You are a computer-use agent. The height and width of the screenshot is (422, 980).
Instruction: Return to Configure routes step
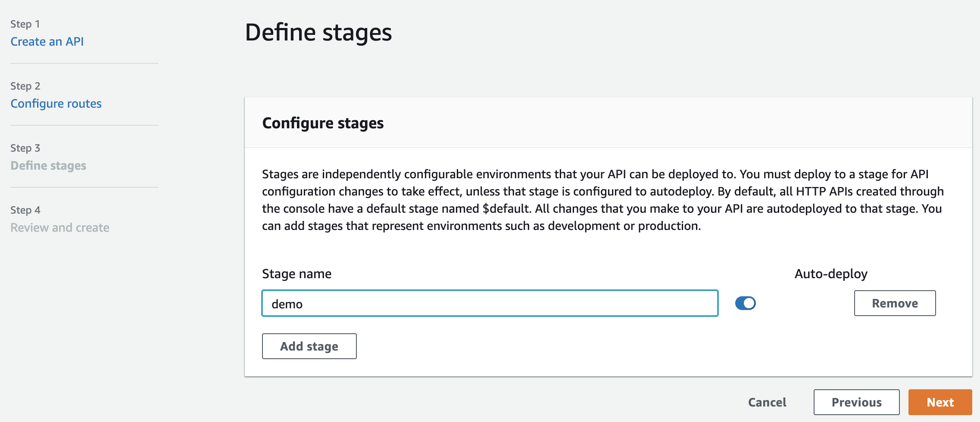[56, 103]
